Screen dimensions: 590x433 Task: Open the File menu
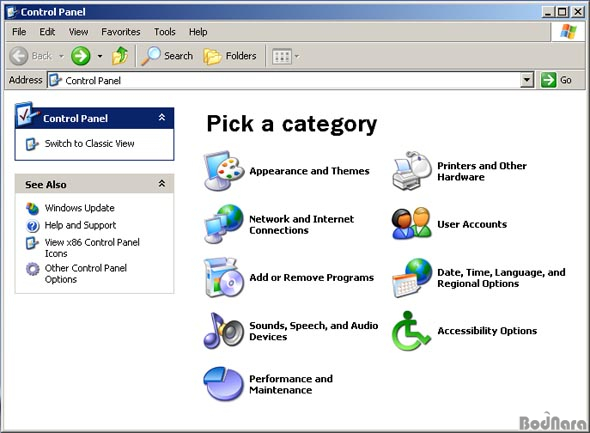(x=19, y=32)
